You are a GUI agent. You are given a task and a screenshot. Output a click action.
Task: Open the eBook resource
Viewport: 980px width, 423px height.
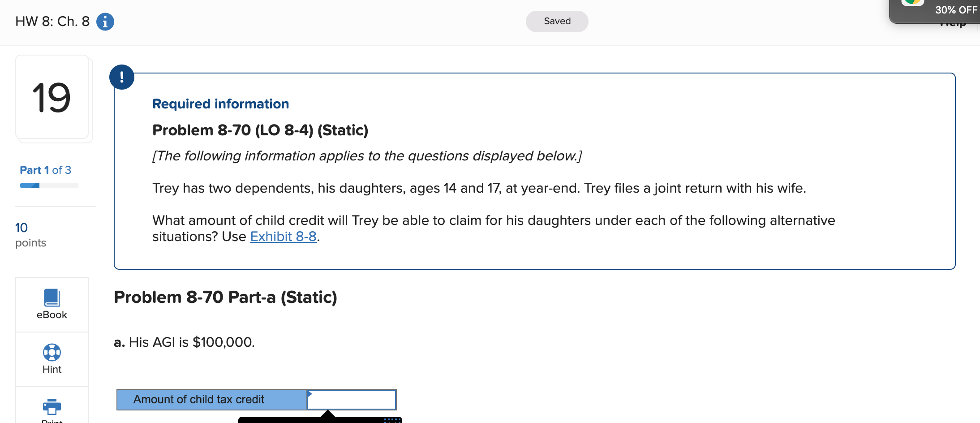point(52,305)
